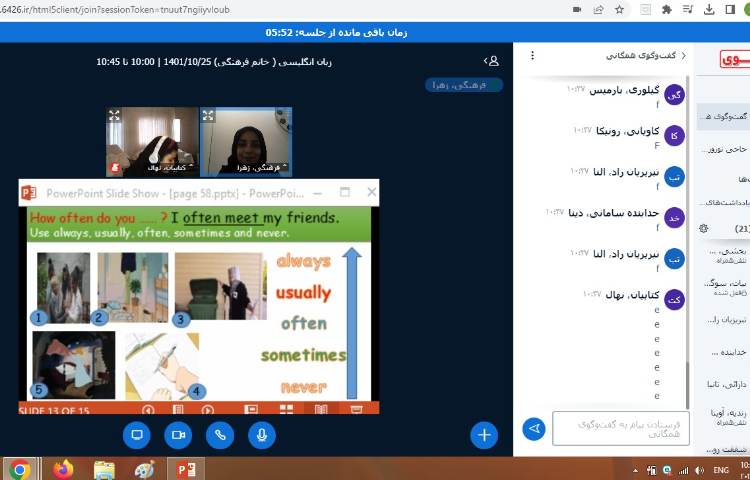
Task: Click the phone audio button
Action: pos(220,435)
